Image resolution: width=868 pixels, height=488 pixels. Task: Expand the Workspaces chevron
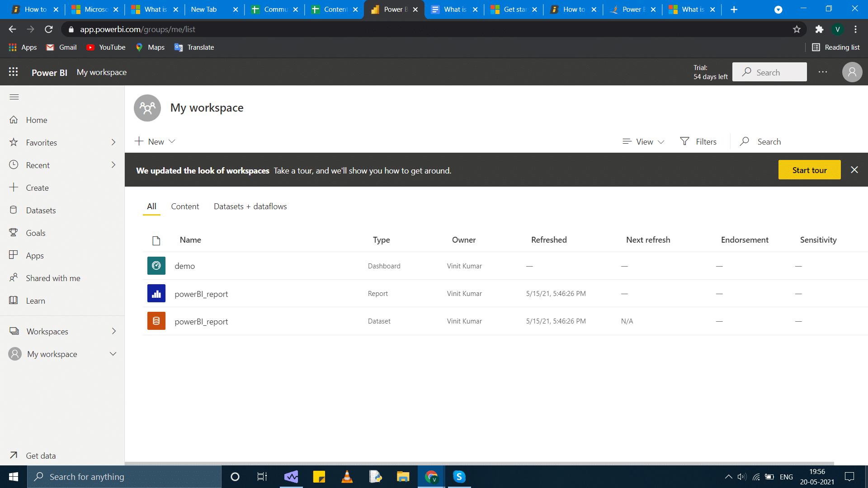point(113,331)
